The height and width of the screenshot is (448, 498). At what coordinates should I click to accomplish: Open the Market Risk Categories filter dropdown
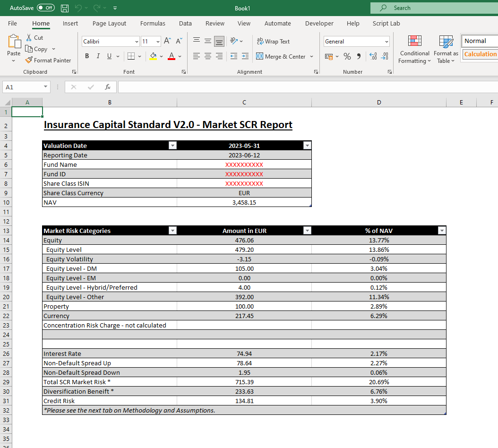tap(172, 231)
